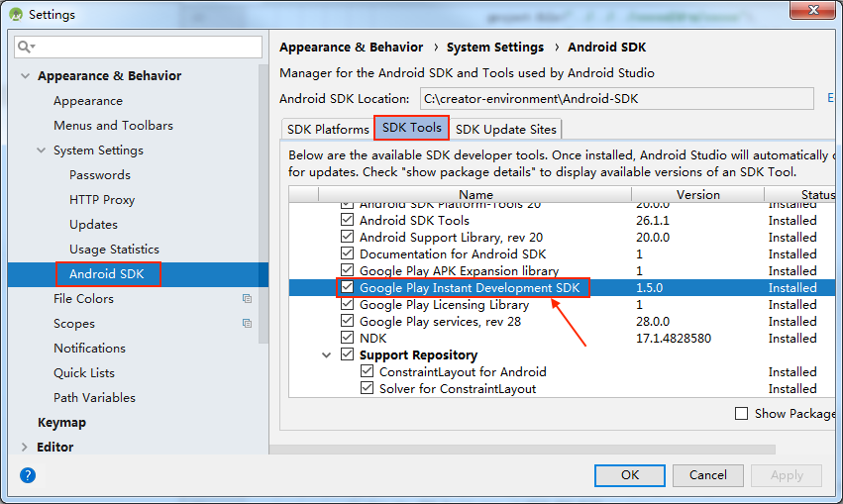Collapse the System Settings tree node
The height and width of the screenshot is (504, 843).
coord(41,151)
